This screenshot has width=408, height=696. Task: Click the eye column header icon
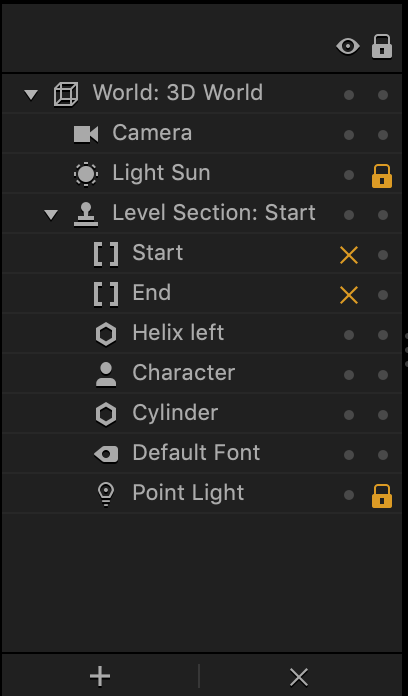click(x=348, y=46)
